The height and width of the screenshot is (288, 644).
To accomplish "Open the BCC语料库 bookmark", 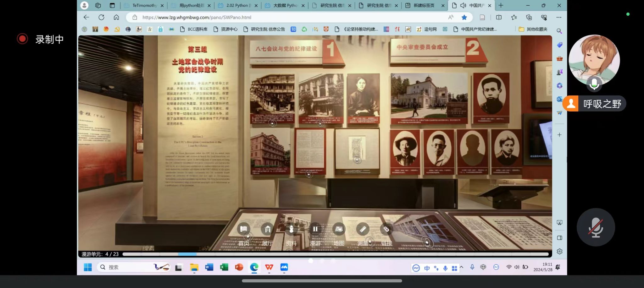I will [x=194, y=29].
